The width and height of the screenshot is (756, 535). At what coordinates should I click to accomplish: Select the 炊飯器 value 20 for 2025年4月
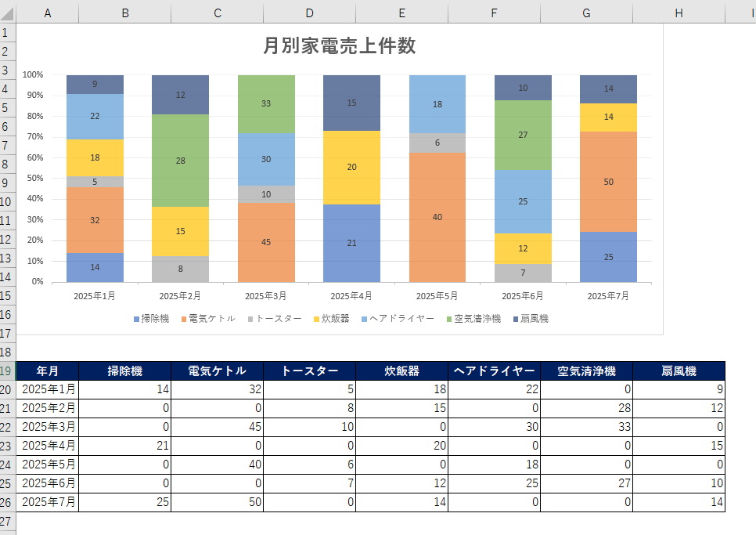coord(401,446)
